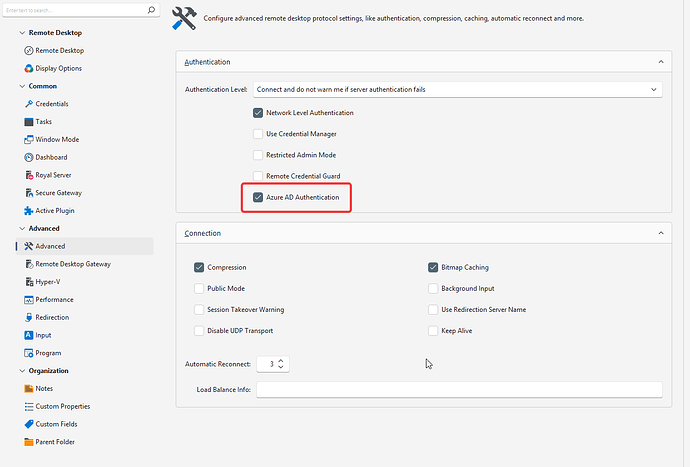Screen dimensions: 690x467
Task: Collapse the Connection section chevron
Action: tap(661, 233)
